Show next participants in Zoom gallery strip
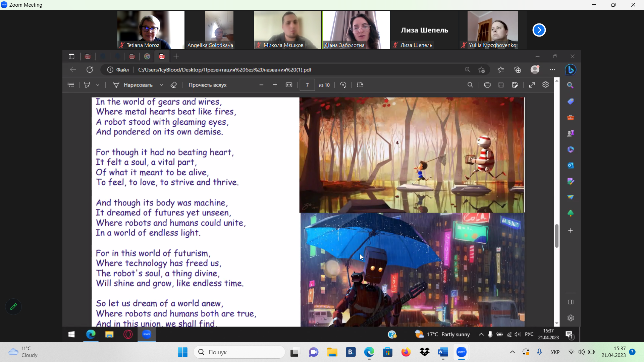 point(539,30)
